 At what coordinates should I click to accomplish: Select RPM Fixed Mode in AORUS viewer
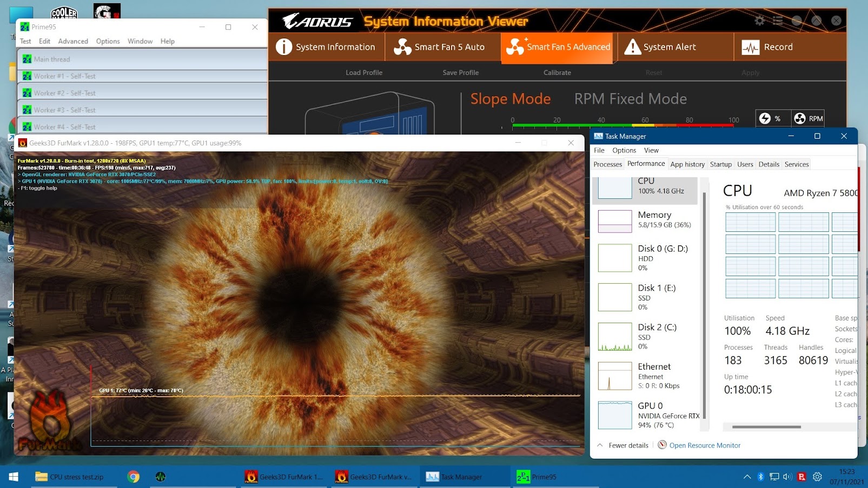click(x=631, y=99)
